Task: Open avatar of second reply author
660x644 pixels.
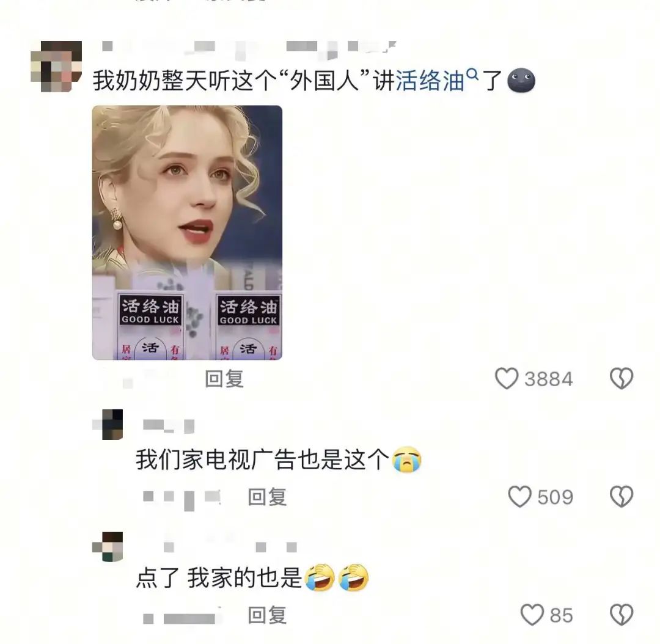Action: pos(108,424)
